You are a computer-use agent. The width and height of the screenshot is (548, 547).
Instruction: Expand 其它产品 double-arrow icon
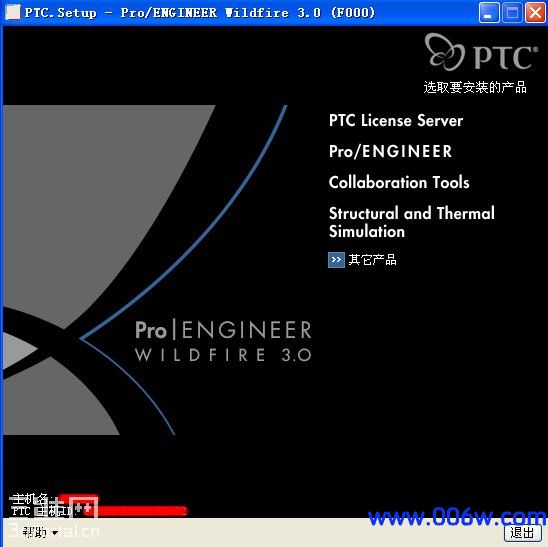tap(336, 260)
